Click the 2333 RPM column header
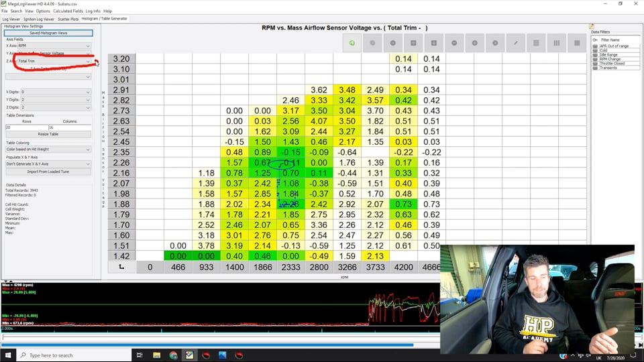The height and width of the screenshot is (362, 644). [290, 267]
